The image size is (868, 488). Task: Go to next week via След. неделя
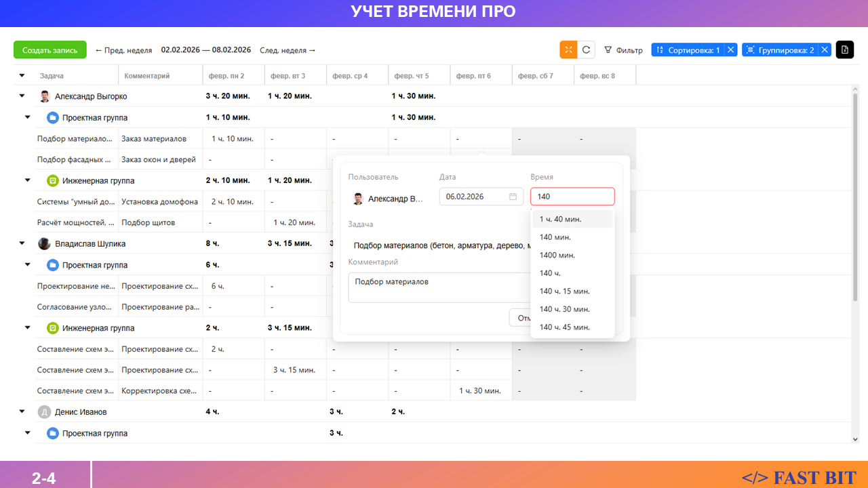(x=288, y=50)
